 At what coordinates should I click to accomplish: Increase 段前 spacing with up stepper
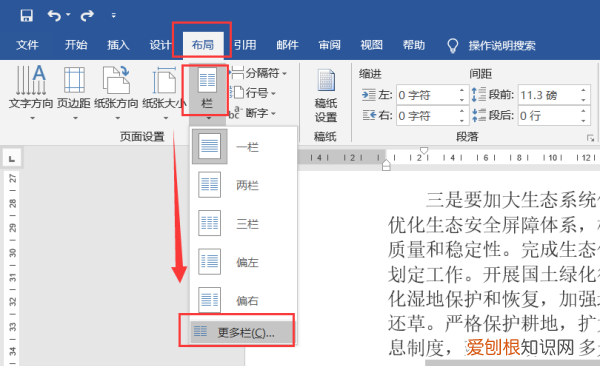[583, 90]
